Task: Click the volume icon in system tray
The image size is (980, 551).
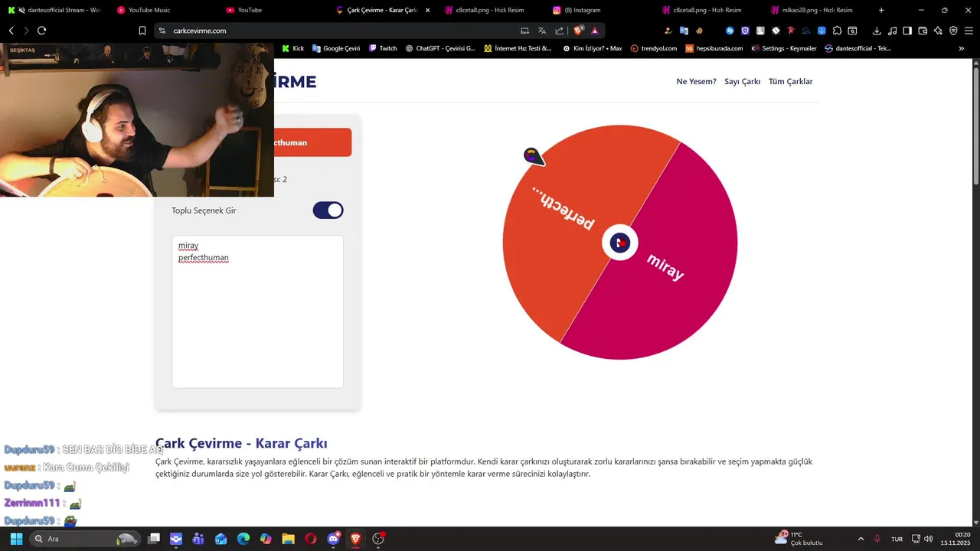Action: (929, 539)
